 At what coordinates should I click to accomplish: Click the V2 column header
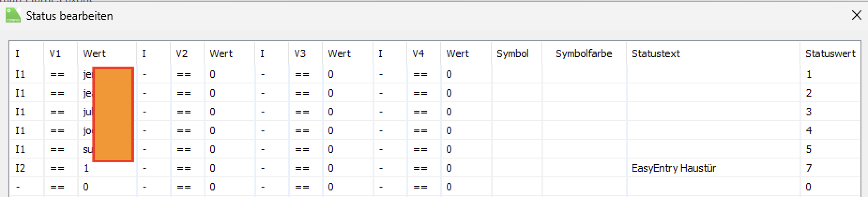coord(182,54)
